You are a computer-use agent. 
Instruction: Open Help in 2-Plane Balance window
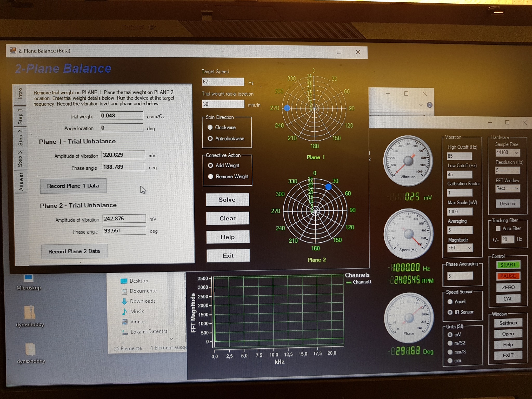point(228,237)
